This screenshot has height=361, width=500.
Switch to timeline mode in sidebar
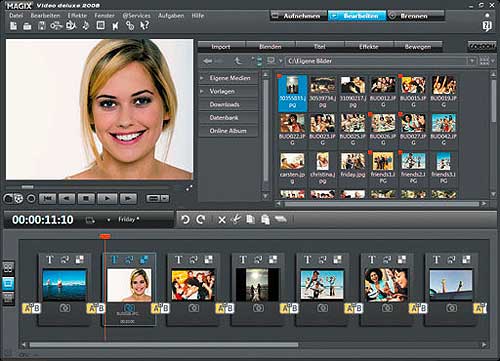tap(8, 298)
